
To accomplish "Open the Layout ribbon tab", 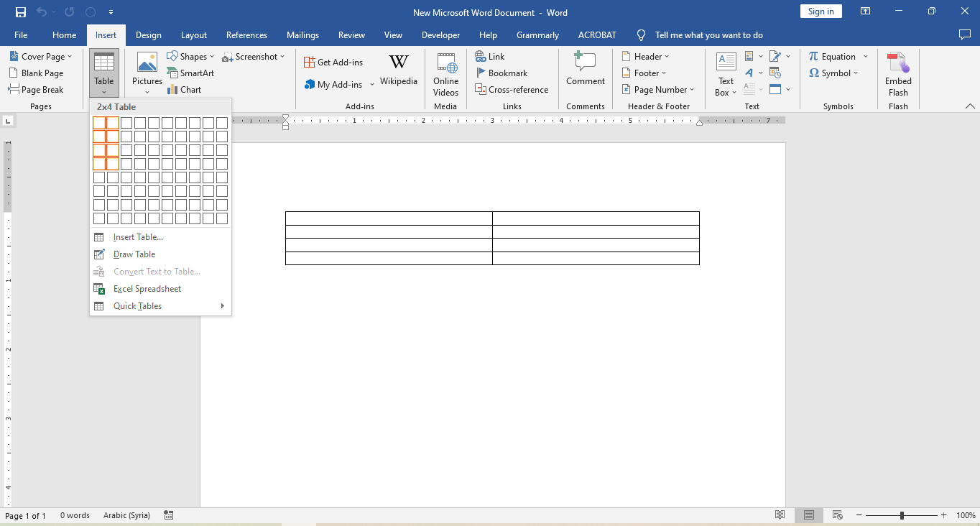I will 193,35.
